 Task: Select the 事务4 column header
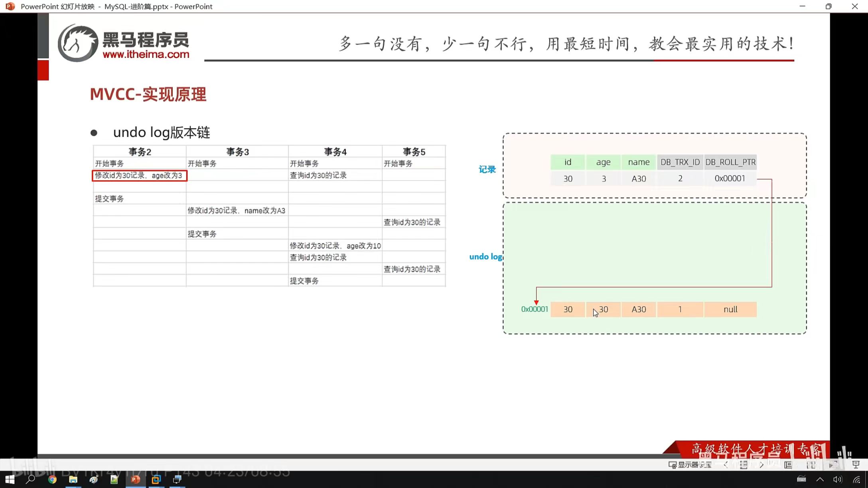pos(335,152)
